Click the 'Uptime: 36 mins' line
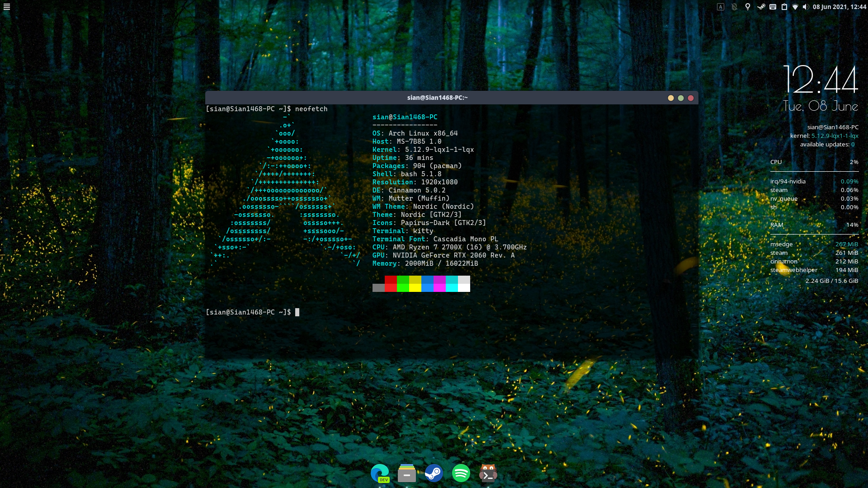The width and height of the screenshot is (868, 488). (x=403, y=158)
